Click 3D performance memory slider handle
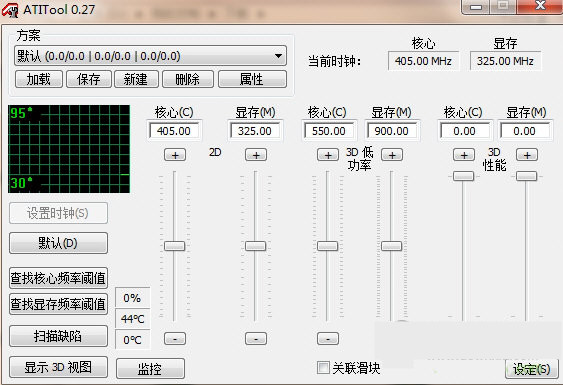This screenshot has height=385, width=563. 527,176
